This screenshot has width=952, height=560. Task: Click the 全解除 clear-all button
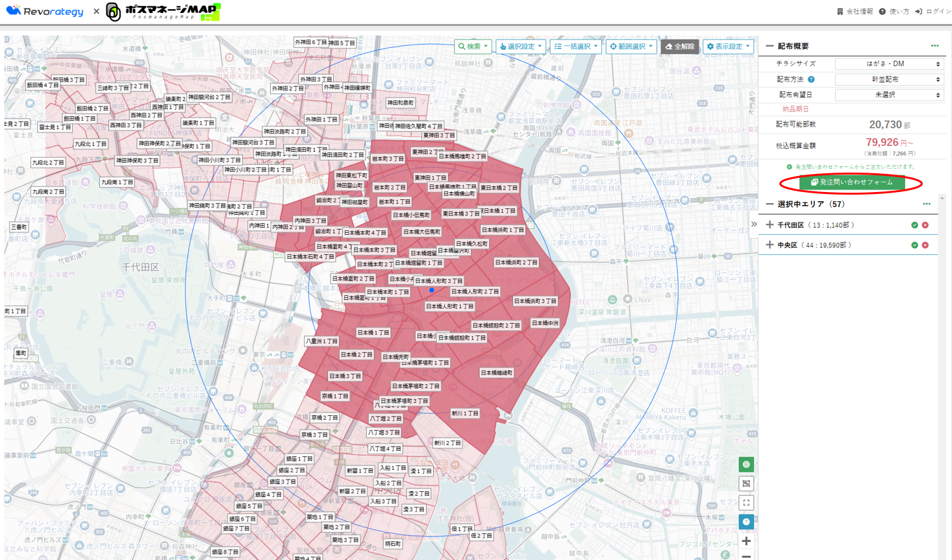click(680, 47)
